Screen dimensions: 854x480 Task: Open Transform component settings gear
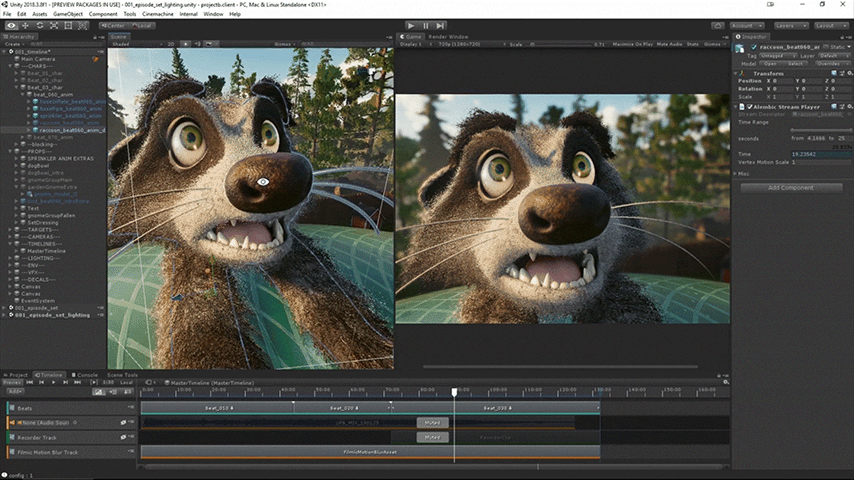pyautogui.click(x=849, y=73)
